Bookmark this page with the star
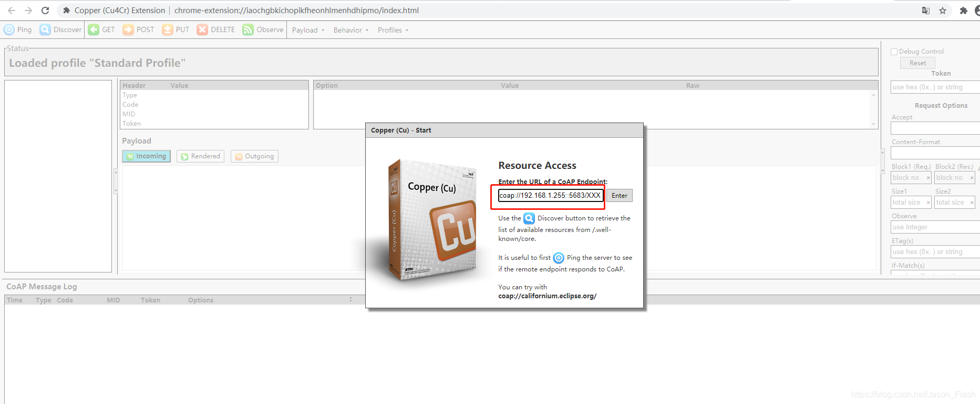 [943, 11]
